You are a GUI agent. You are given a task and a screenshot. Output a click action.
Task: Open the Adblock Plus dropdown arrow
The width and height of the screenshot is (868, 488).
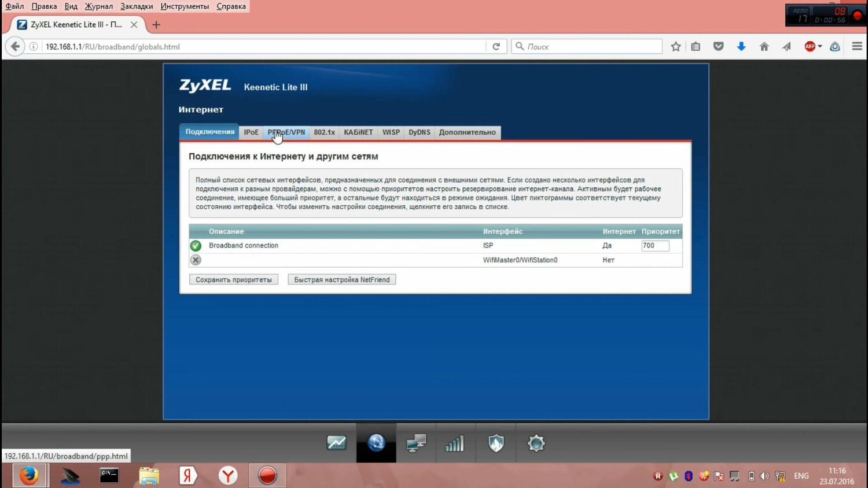820,46
